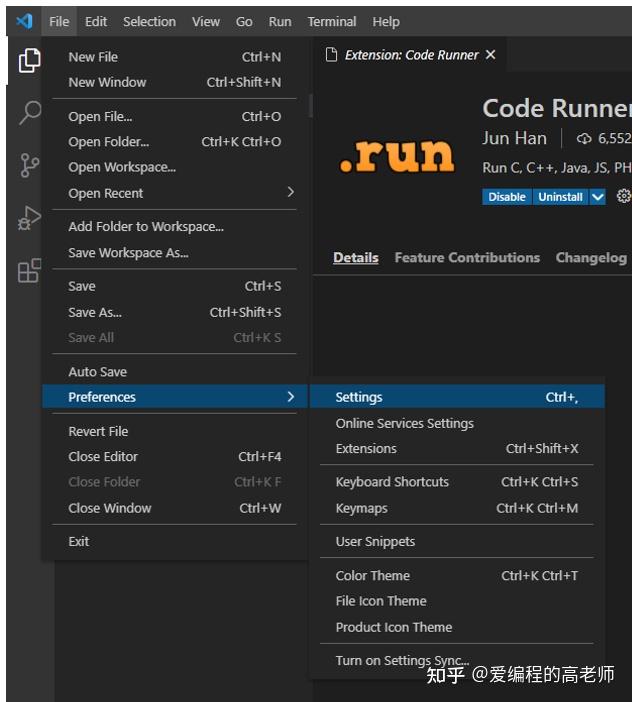
Task: Open the Selection menu
Action: tap(149, 21)
